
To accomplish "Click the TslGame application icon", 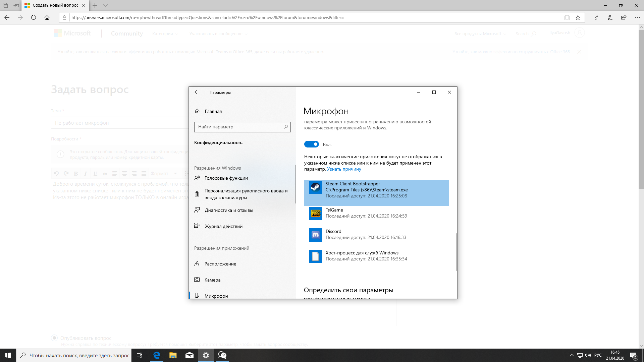I will (x=315, y=213).
